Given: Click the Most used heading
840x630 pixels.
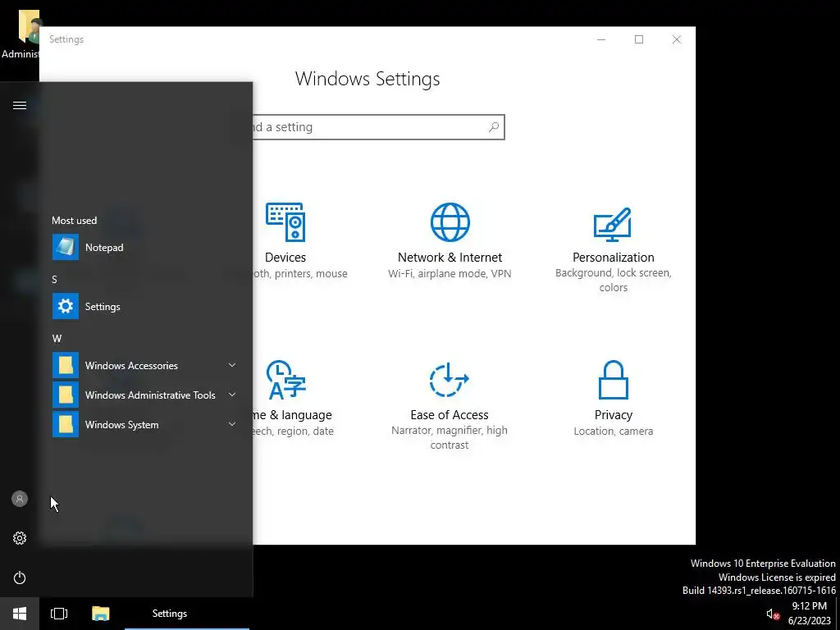Looking at the screenshot, I should coord(75,220).
